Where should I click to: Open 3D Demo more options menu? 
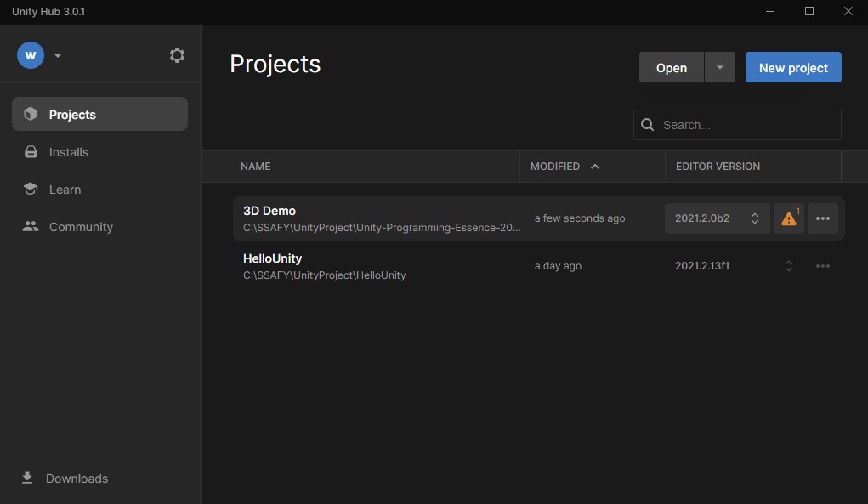pos(823,218)
